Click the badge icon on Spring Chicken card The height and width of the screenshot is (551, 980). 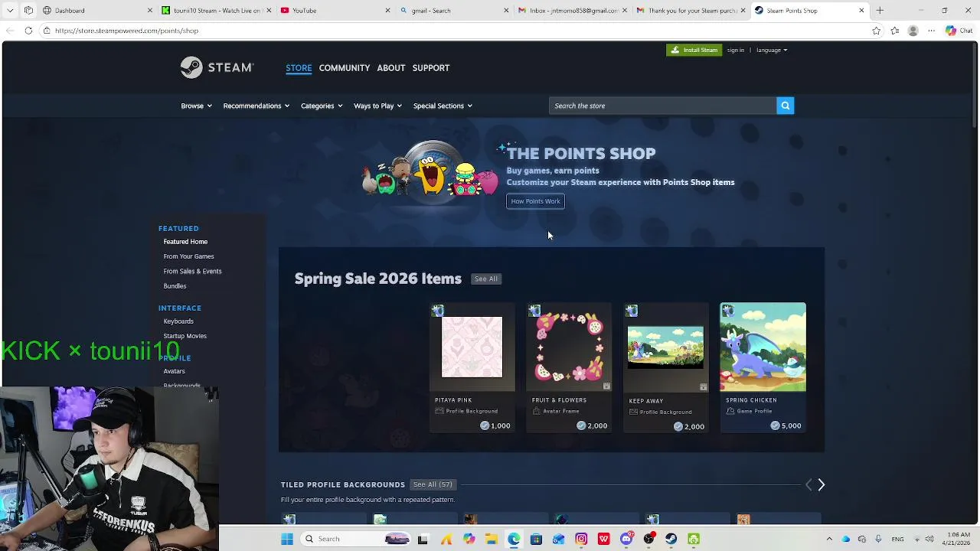727,310
